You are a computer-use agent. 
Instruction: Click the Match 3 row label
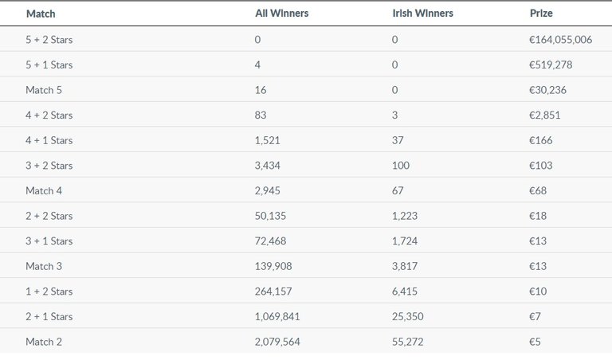pos(43,266)
